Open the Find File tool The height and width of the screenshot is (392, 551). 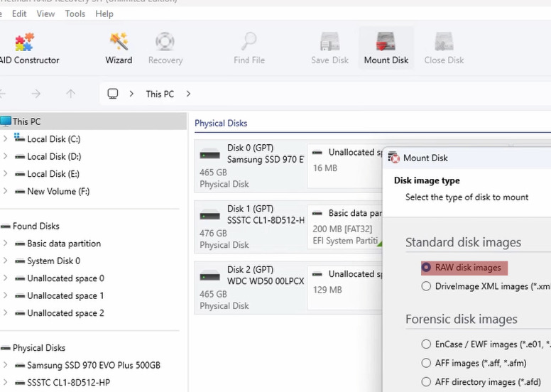(x=249, y=49)
